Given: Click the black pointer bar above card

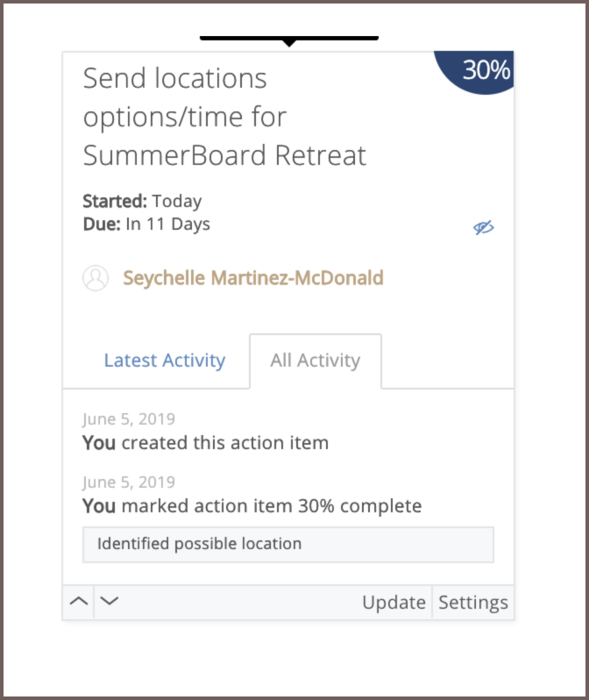Looking at the screenshot, I should 289,39.
